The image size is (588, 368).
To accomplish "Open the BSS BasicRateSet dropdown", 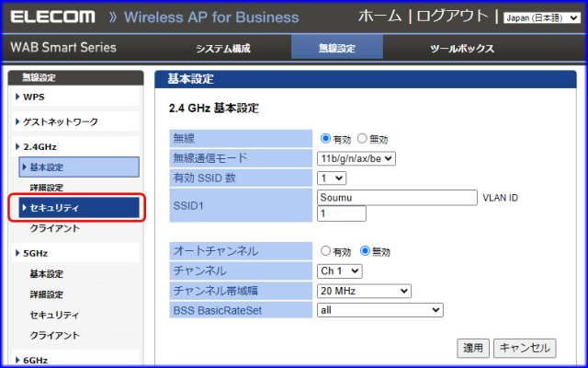I will coord(379,310).
